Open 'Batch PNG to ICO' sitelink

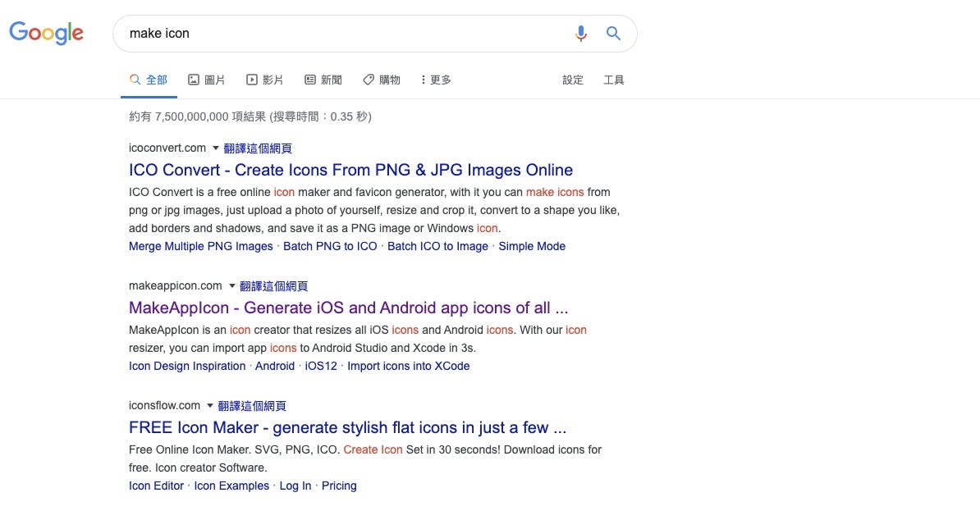[x=330, y=246]
